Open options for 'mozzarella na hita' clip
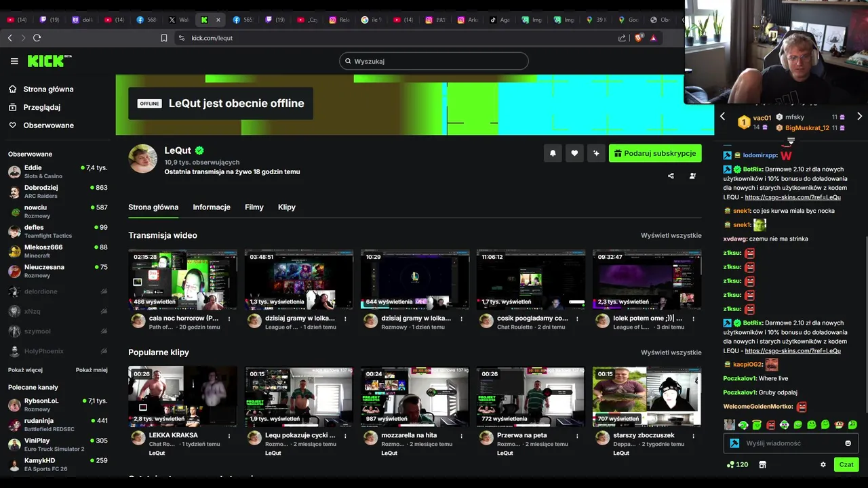 pos(461,436)
